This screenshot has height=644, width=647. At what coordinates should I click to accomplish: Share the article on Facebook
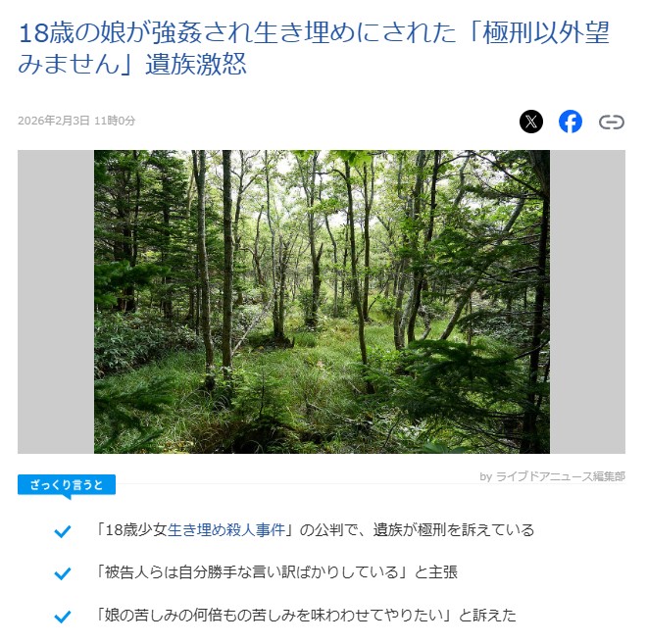(570, 122)
